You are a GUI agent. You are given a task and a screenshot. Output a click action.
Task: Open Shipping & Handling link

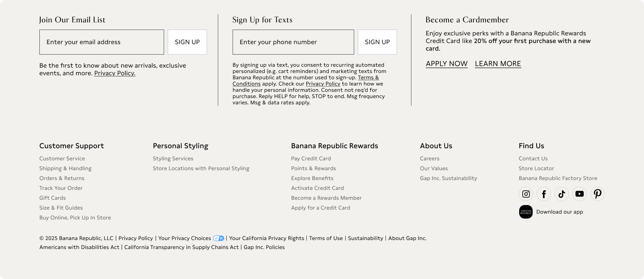(65, 168)
